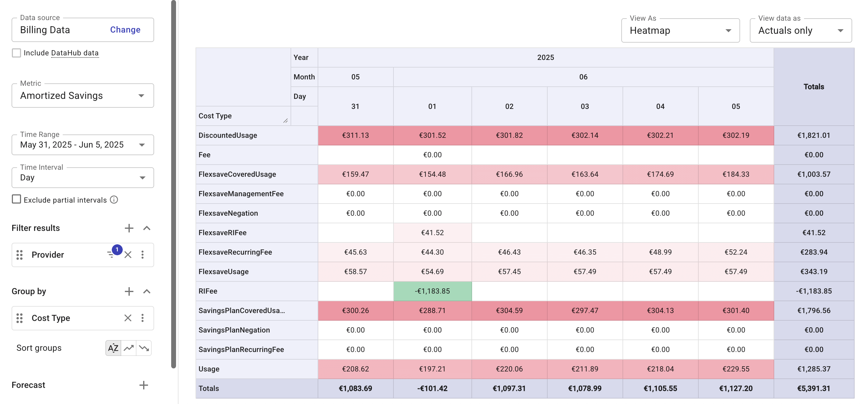
Task: Sort groups ascending with upward trend icon
Action: (x=129, y=348)
